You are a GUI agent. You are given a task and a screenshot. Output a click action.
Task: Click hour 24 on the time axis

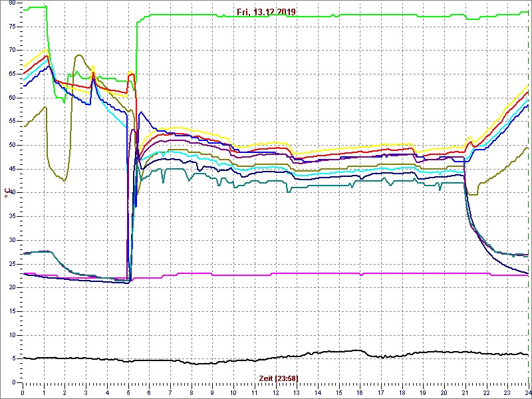[x=527, y=393]
